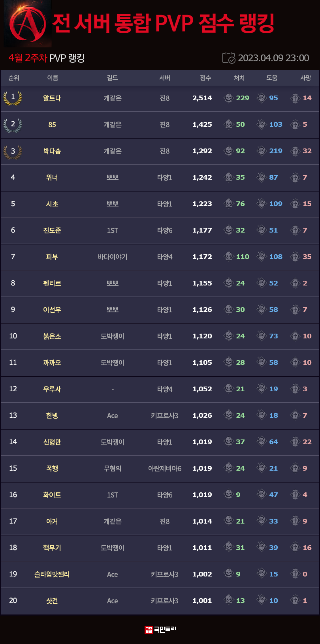Click the gold laurel rank 1 badge
The height and width of the screenshot is (644, 320).
13,98
